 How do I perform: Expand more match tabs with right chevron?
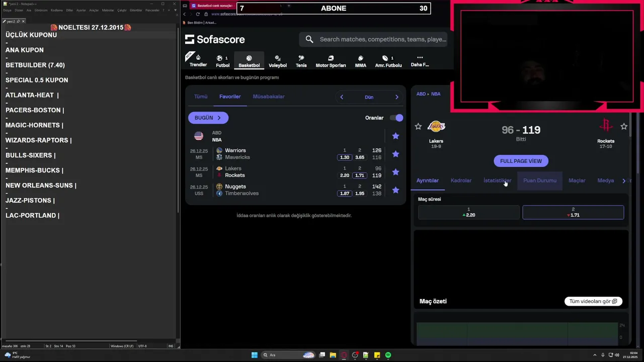[x=624, y=180]
